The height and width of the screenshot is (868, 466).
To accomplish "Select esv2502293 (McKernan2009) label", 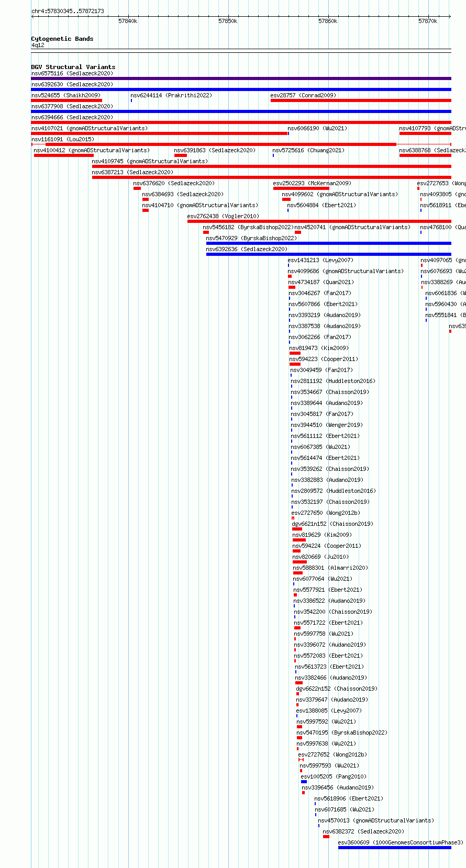I will coord(312,183).
